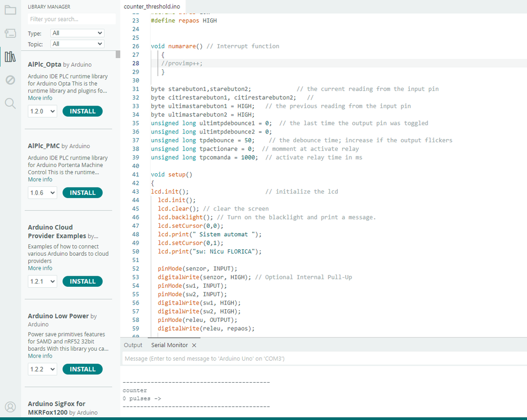527x420 pixels.
Task: Install the AlPlc_Opta library
Action: 82,111
